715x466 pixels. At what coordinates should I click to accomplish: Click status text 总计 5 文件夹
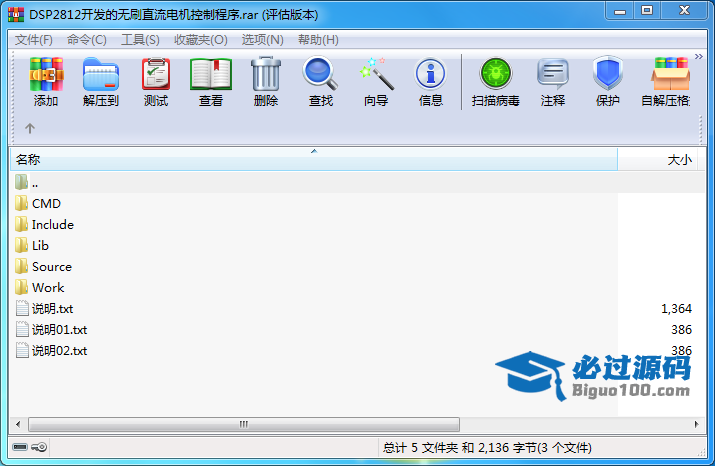[x=420, y=448]
